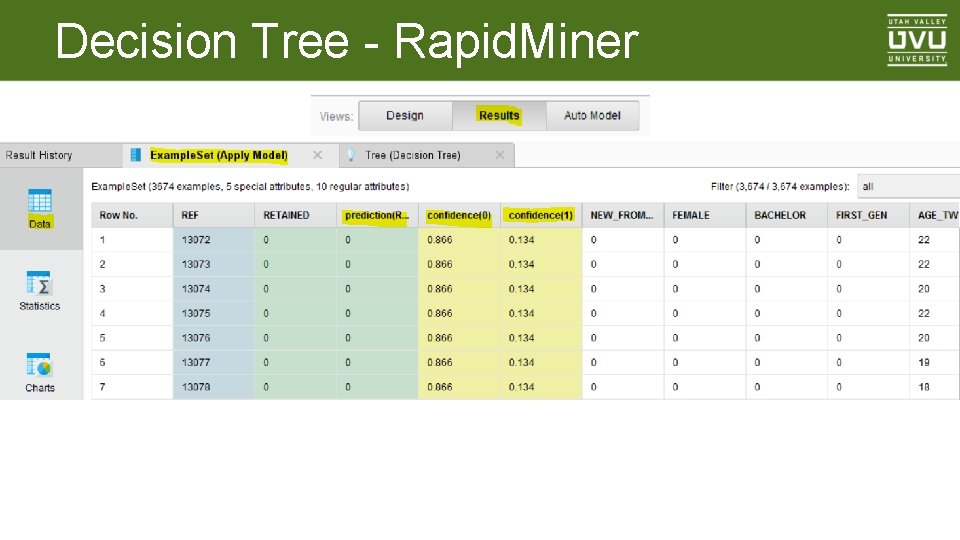
Task: Sort by the RETAINED column header
Action: (x=295, y=216)
